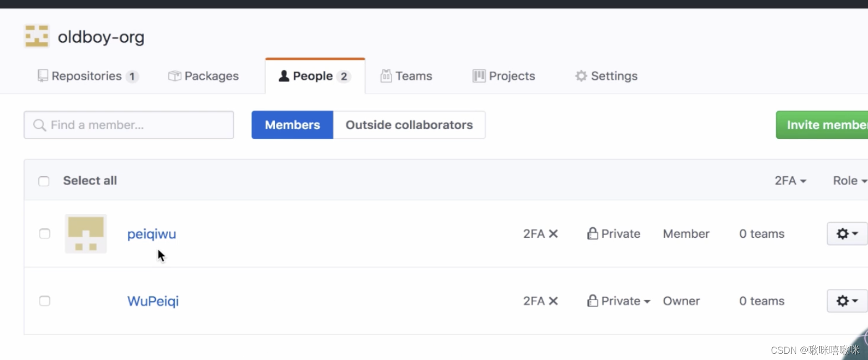Switch to Outside collaborators
The image size is (868, 360).
point(409,125)
